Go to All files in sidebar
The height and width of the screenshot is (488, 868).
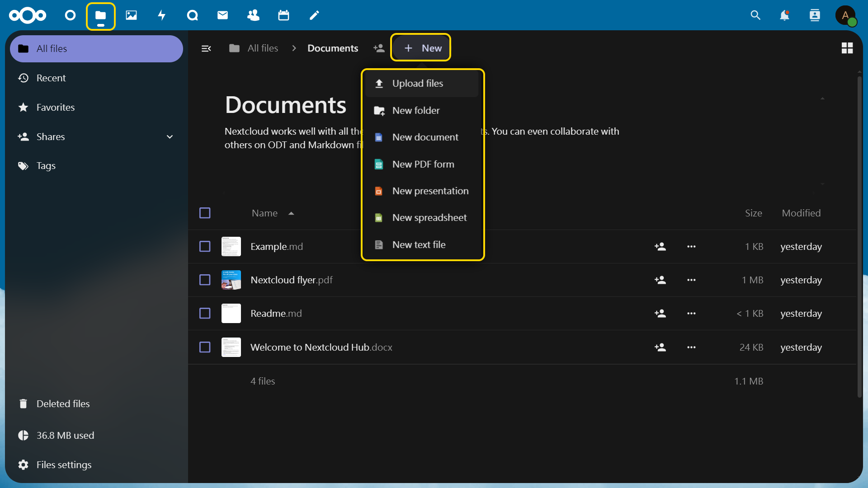coord(96,49)
